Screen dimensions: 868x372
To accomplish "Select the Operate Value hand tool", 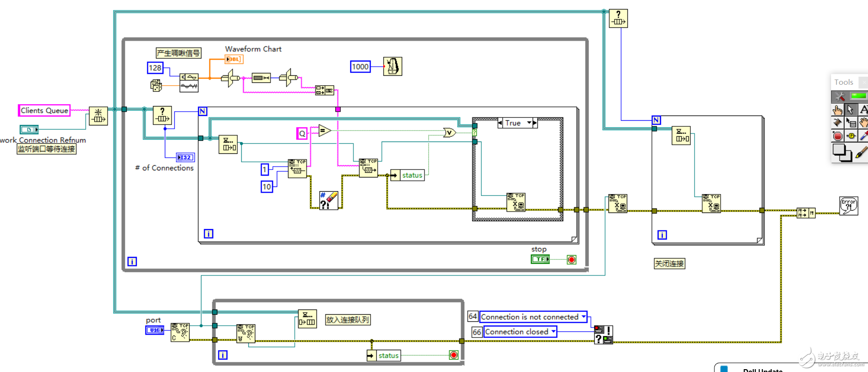I will pos(838,110).
